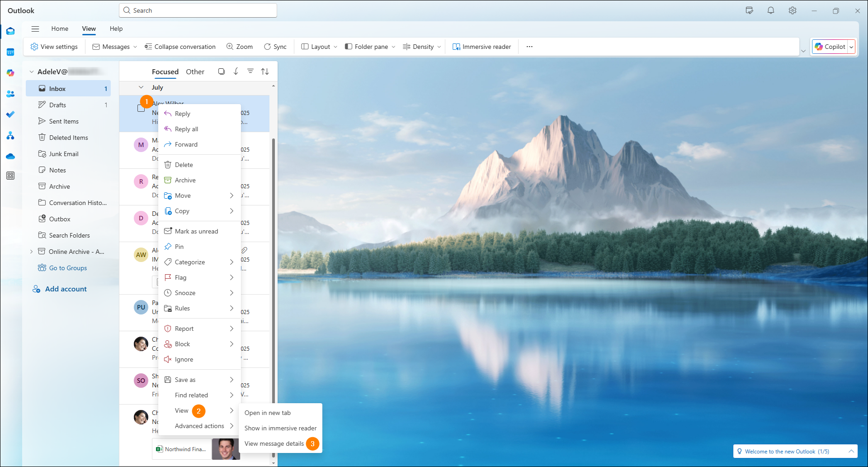The height and width of the screenshot is (467, 868).
Task: Click the Add account button
Action: [65, 289]
